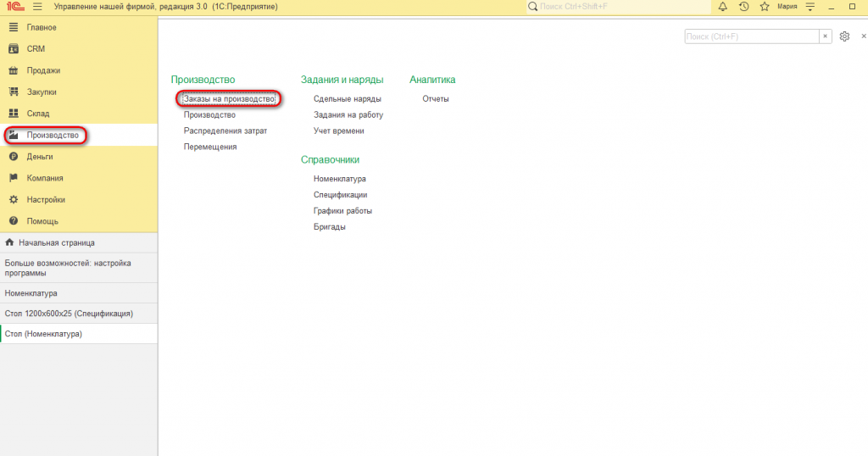Close the section menu panel
This screenshot has height=456, width=868.
pos(864,36)
